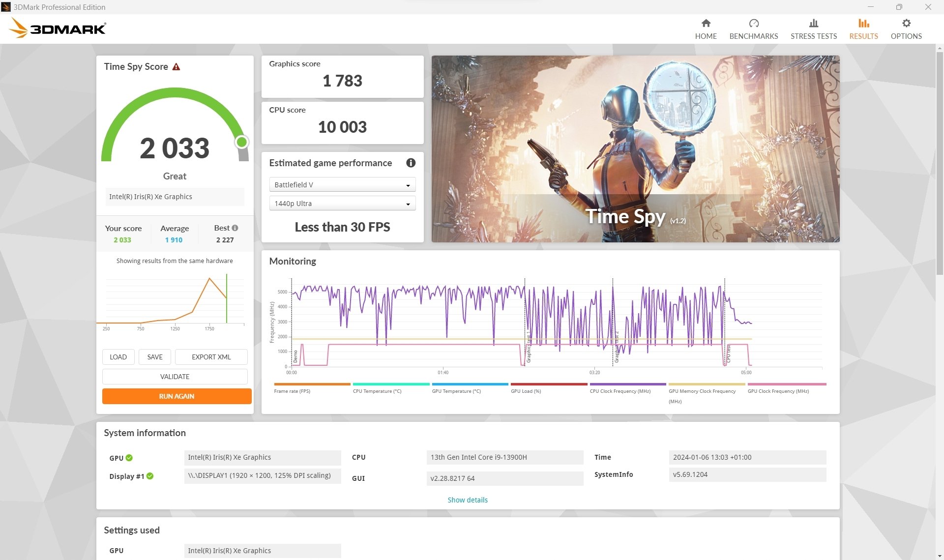The image size is (944, 560).
Task: Click the Graphics test 1 marker in monitoring chart
Action: click(x=529, y=346)
